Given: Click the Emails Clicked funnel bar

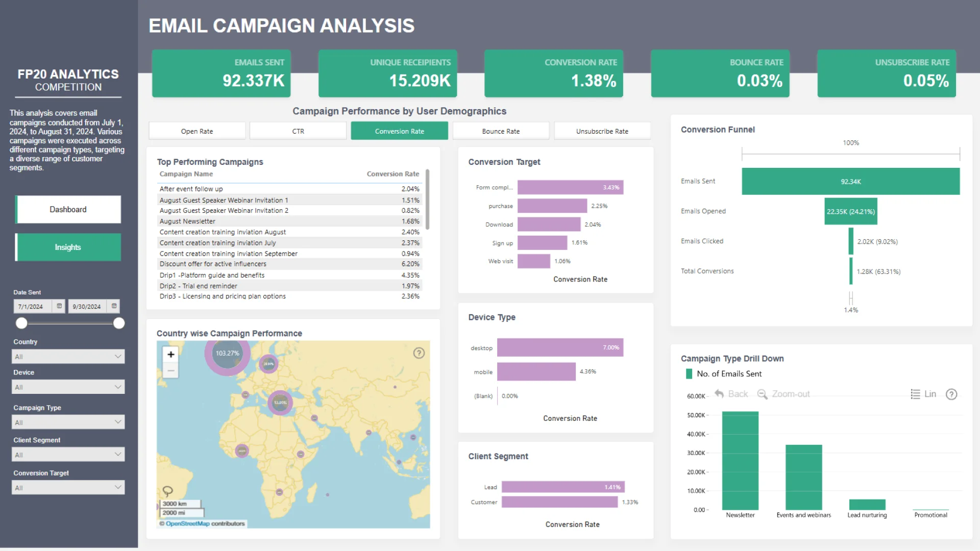Looking at the screenshot, I should (851, 241).
